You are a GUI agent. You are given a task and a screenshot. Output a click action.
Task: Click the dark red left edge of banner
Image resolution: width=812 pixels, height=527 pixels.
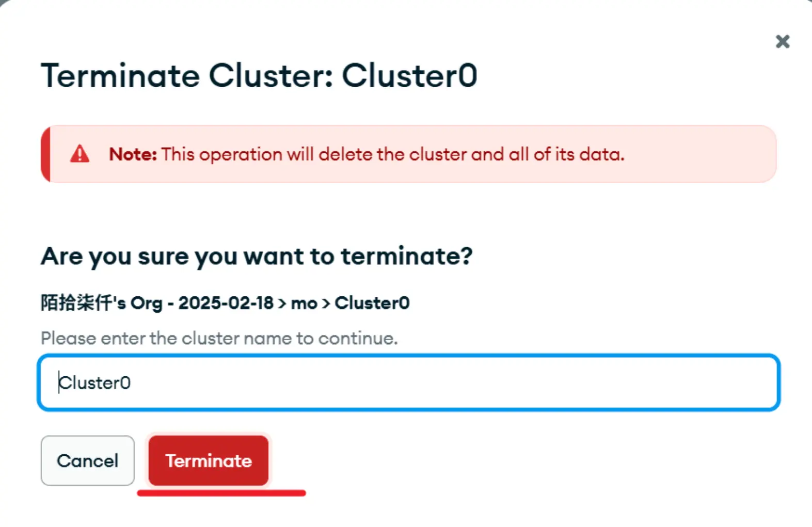[x=45, y=154]
